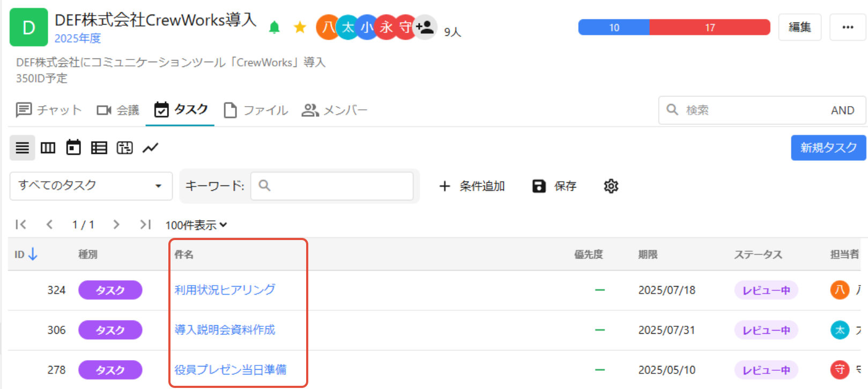
Task: Click the レビュー中 status in row 278
Action: (766, 370)
